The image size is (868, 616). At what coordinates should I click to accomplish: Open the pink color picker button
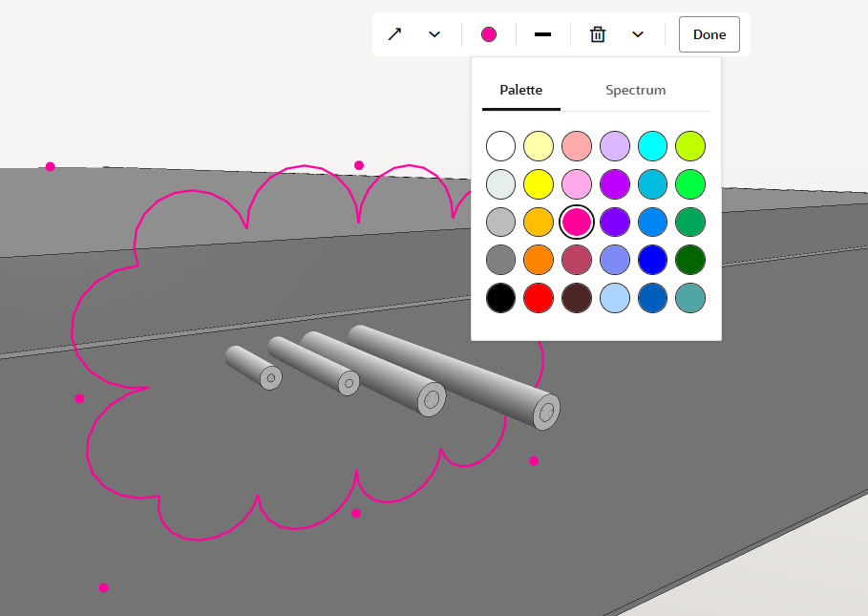(x=489, y=34)
